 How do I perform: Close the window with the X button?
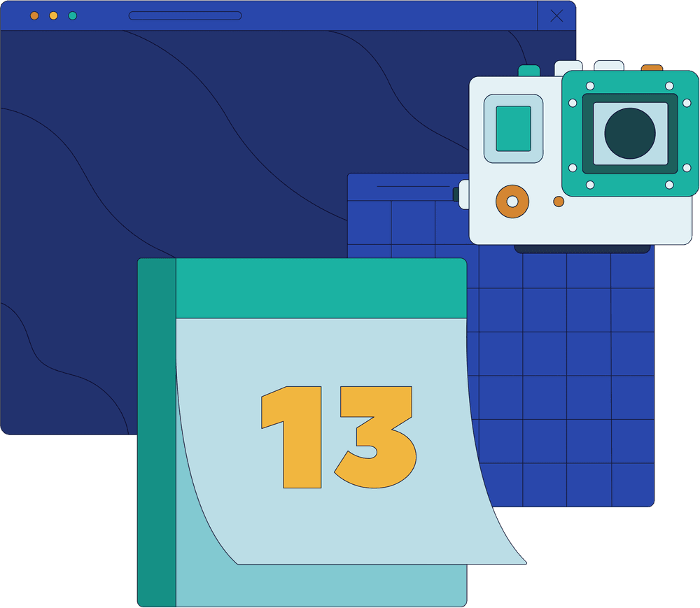pyautogui.click(x=556, y=16)
